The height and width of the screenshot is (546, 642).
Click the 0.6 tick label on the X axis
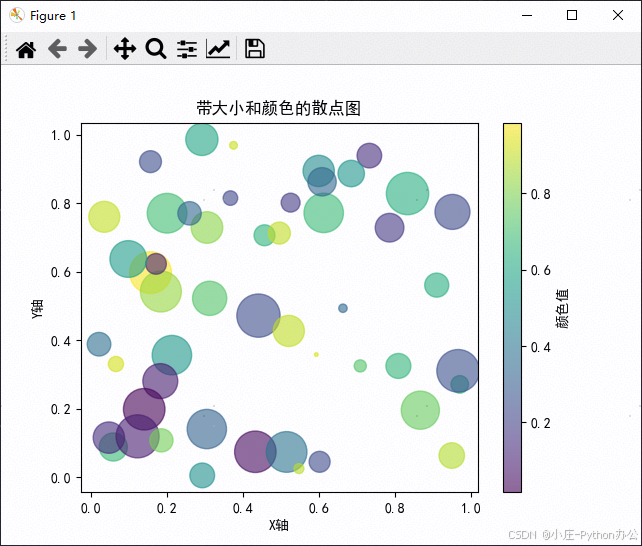(319, 509)
